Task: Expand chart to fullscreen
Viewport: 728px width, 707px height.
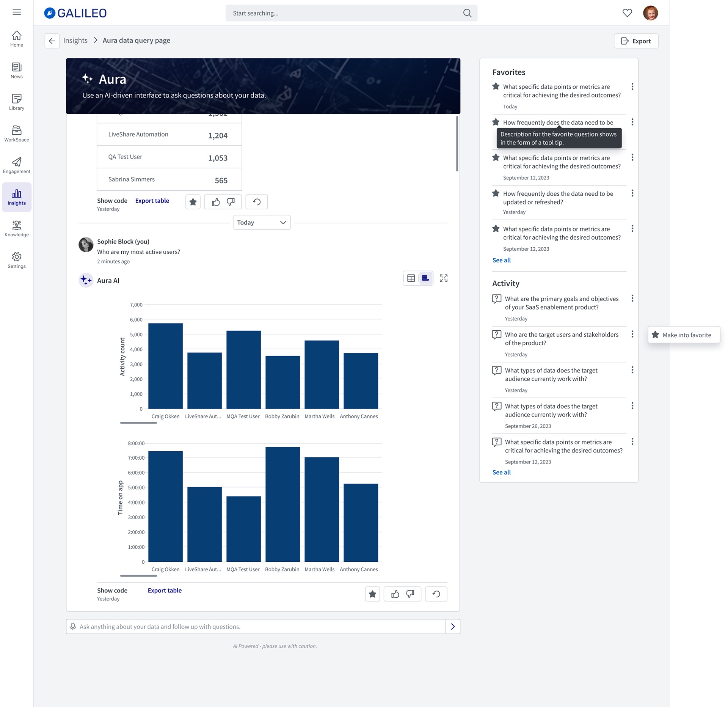Action: (443, 278)
